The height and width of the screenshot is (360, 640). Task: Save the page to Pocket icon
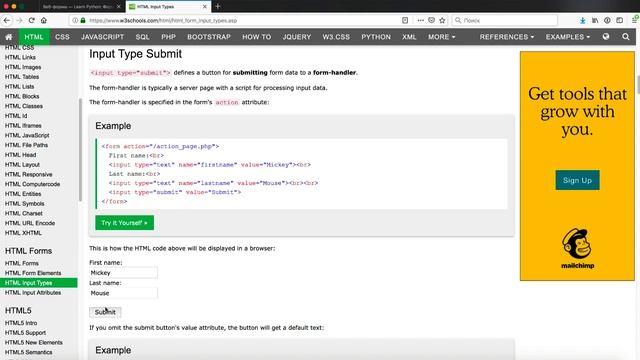pos(431,20)
